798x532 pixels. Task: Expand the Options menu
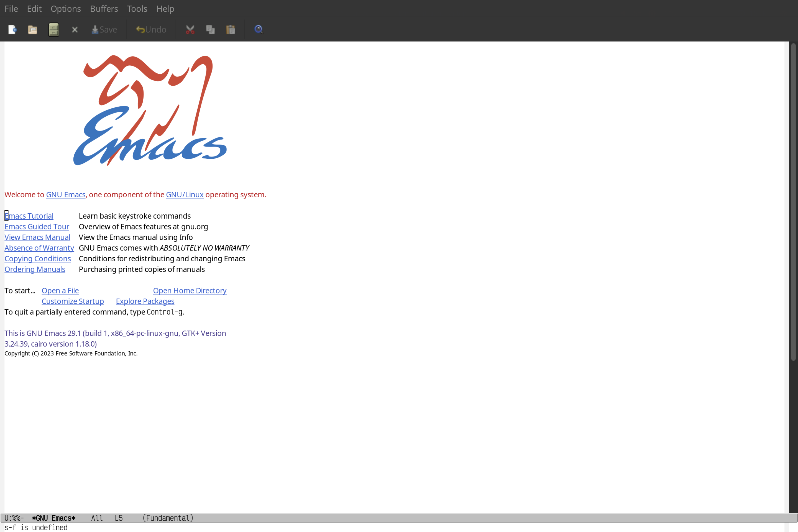coord(65,8)
